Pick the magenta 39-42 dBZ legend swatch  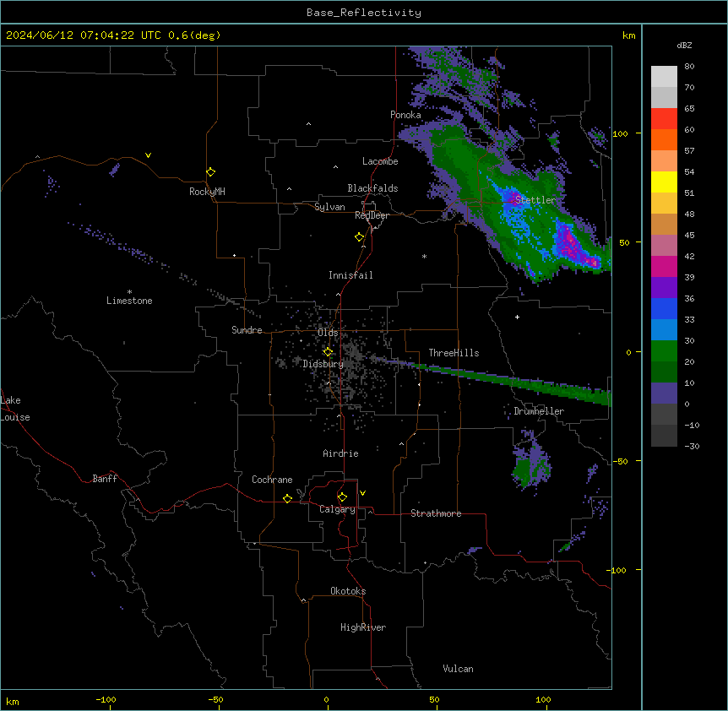tap(664, 266)
